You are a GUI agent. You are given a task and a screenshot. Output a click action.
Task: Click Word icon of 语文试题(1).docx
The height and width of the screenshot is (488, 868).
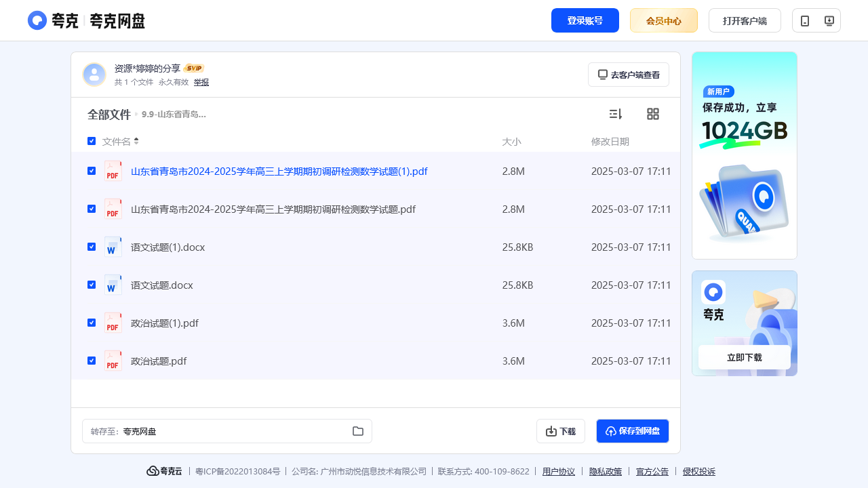pos(113,247)
